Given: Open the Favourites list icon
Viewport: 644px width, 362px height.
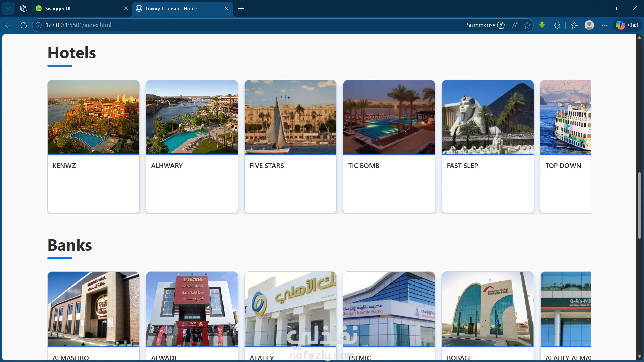Looking at the screenshot, I should 574,25.
